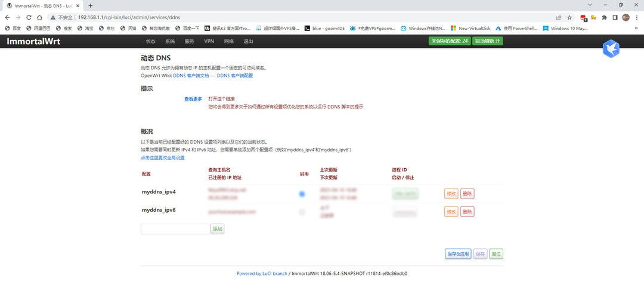Click 修改 for myddns_ipv4
Viewport: 644px width, 303px height.
(451, 194)
